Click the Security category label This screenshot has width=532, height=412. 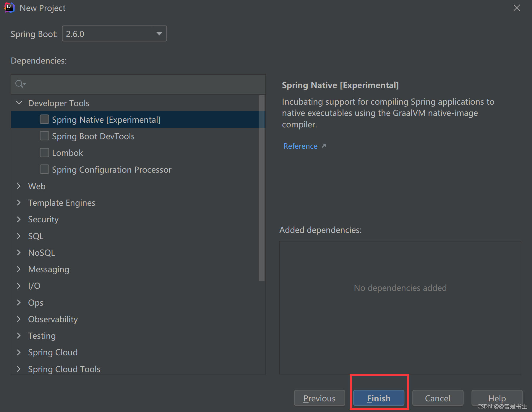pos(43,219)
